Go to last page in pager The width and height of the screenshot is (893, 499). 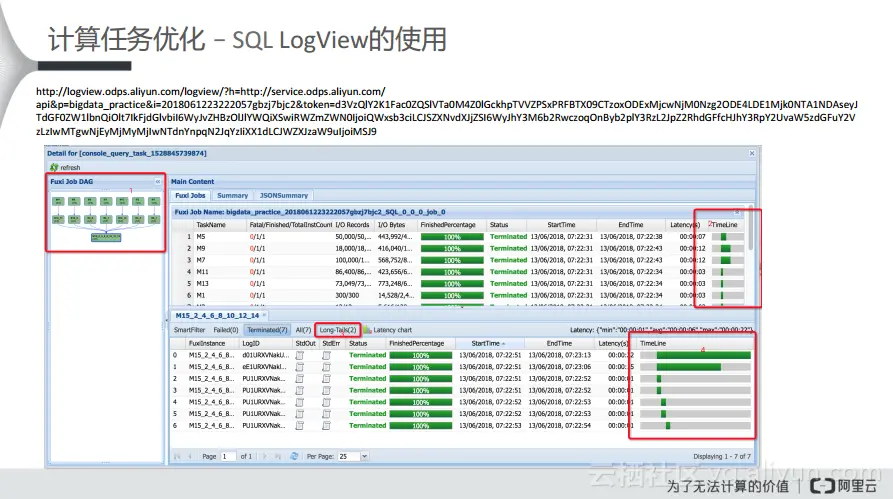coord(278,456)
